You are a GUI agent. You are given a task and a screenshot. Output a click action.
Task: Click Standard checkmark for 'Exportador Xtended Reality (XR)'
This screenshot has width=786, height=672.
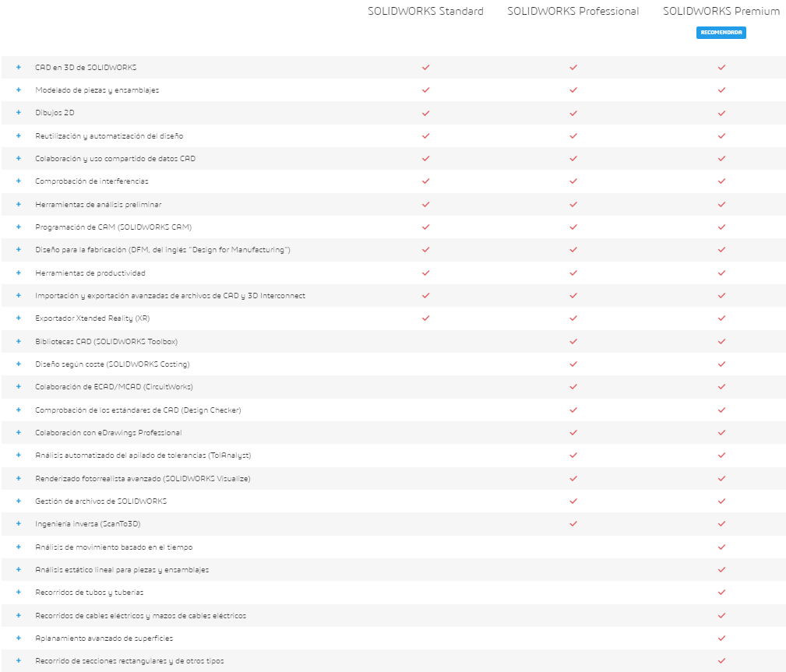click(x=425, y=318)
